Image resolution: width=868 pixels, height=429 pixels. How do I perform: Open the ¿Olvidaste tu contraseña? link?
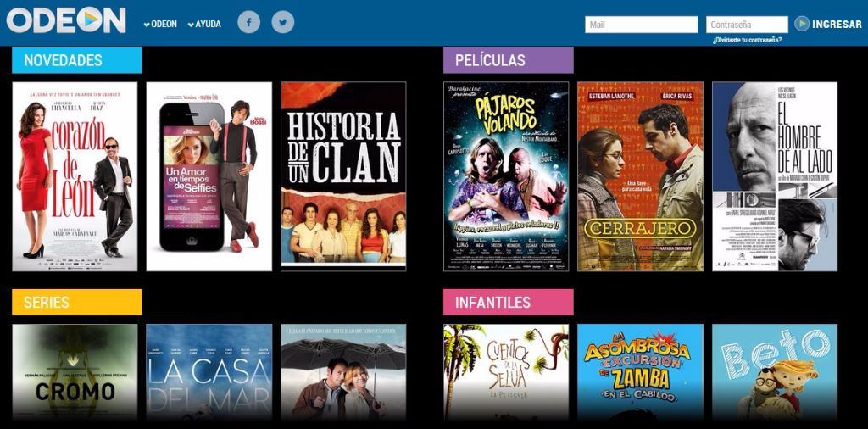pos(747,40)
